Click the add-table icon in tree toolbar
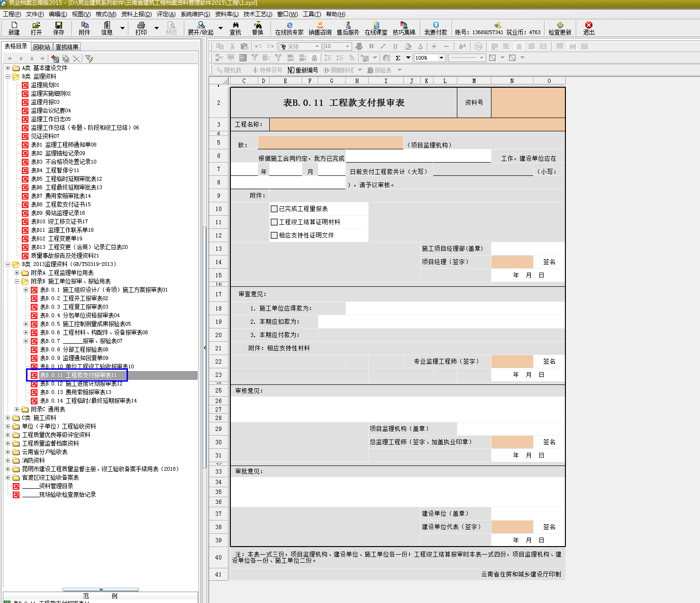The width and height of the screenshot is (700, 603). [55, 59]
